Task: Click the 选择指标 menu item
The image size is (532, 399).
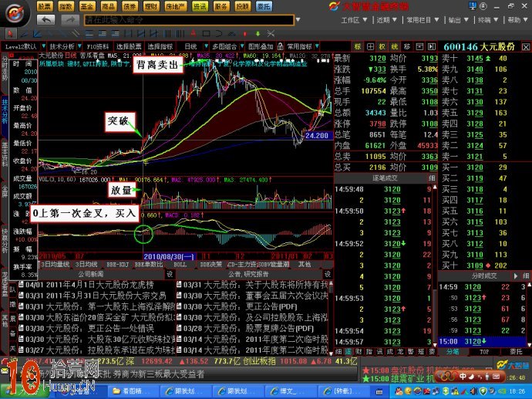Action: tap(160, 46)
